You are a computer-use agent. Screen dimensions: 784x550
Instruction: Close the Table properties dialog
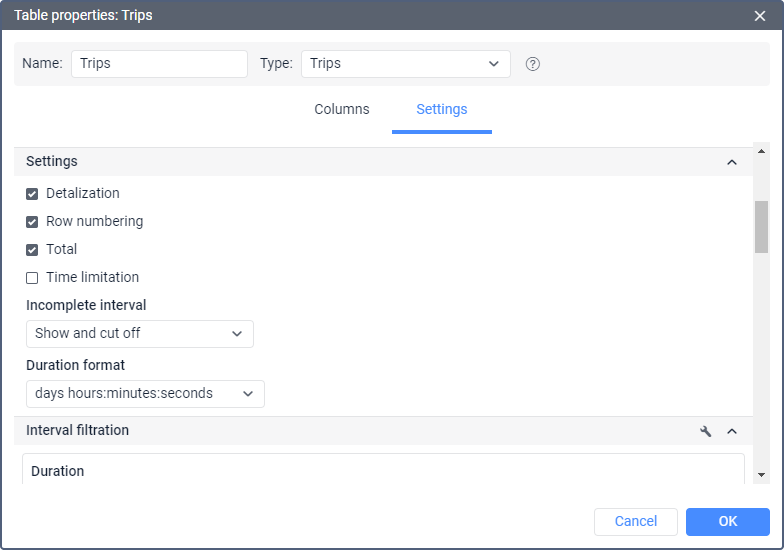coord(760,15)
